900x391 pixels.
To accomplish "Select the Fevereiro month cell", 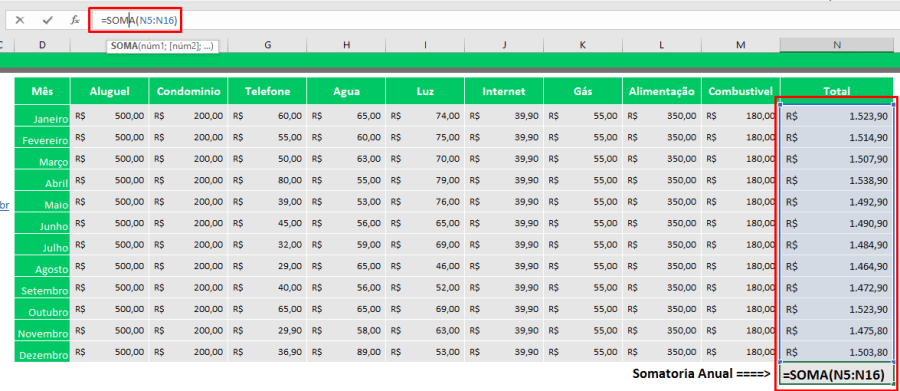I will [x=42, y=137].
